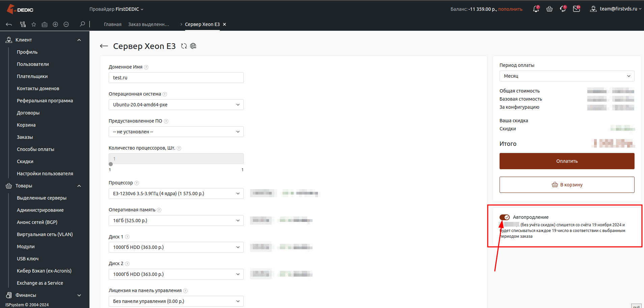
Task: Open Пользователи in the sidebar
Action: (33, 64)
